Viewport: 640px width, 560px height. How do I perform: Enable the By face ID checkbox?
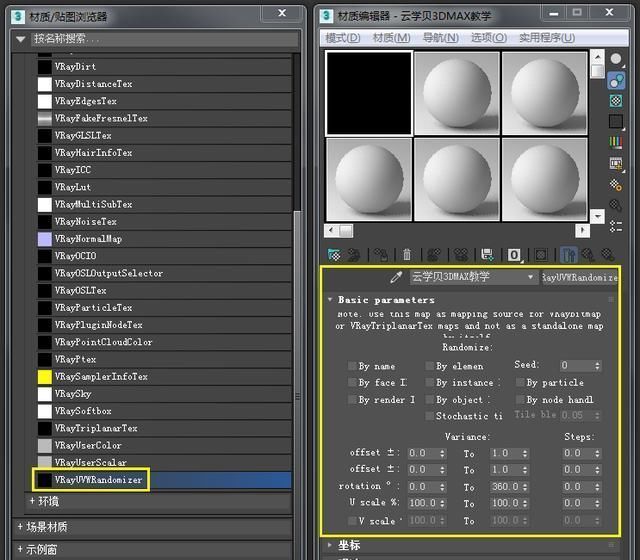(x=352, y=382)
